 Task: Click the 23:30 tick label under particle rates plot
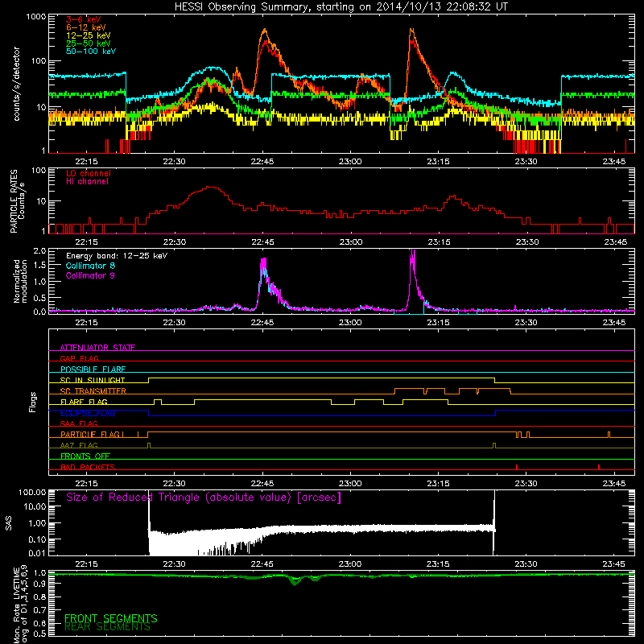tap(527, 242)
